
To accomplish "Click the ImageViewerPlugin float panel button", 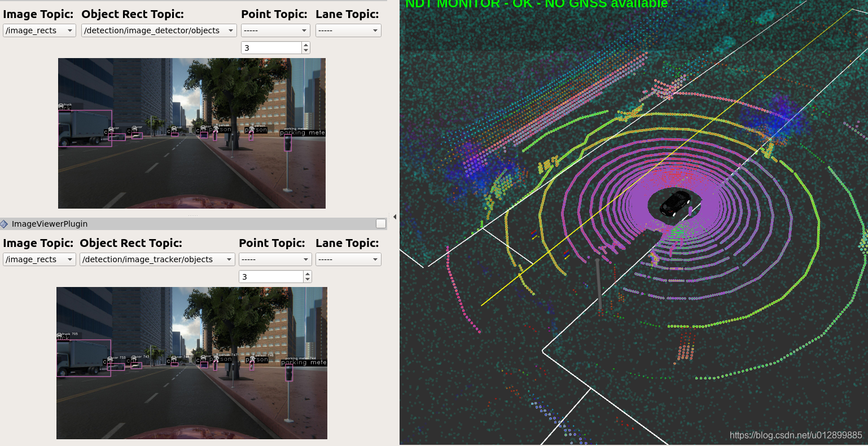I will 381,224.
